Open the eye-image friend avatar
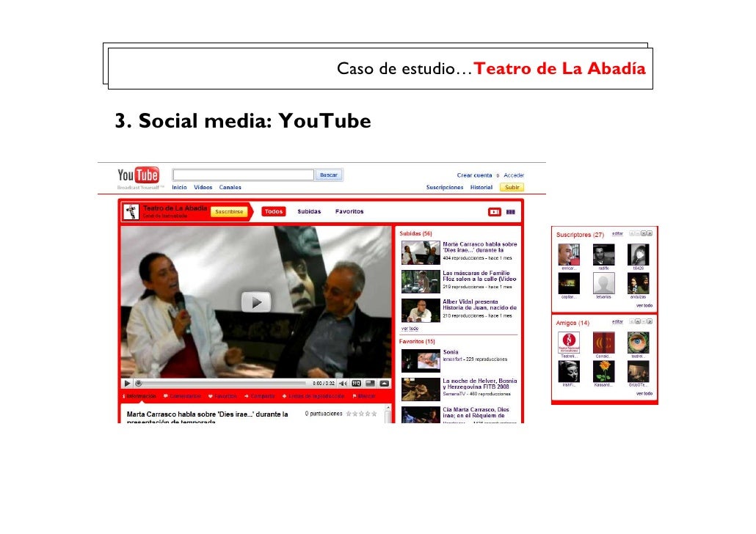 (639, 343)
